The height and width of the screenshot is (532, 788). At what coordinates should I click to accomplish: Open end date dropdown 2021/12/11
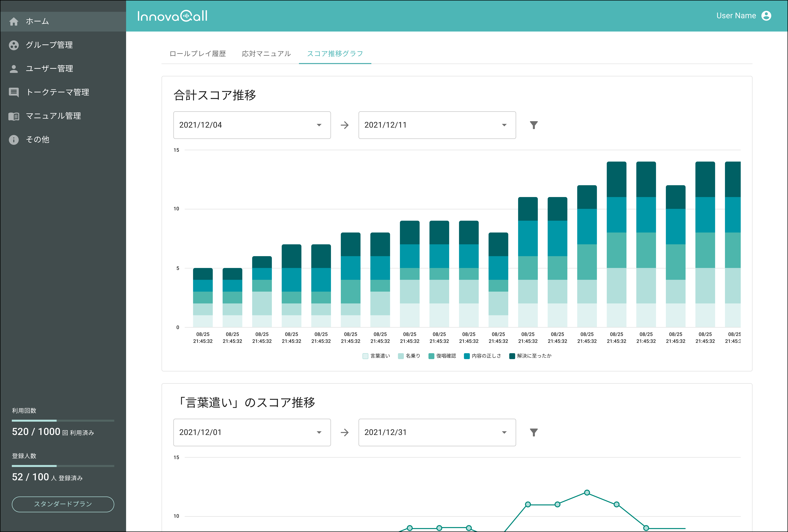[437, 125]
